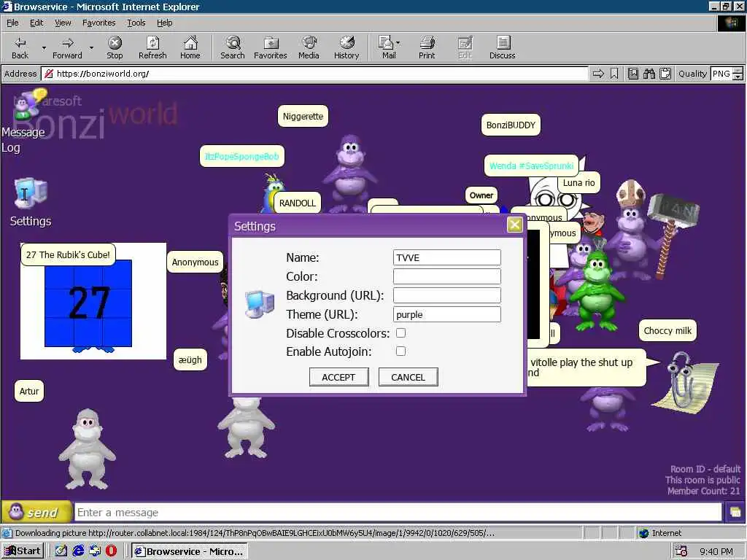Image resolution: width=747 pixels, height=560 pixels.
Task: Click the purple send button
Action: [x=36, y=512]
